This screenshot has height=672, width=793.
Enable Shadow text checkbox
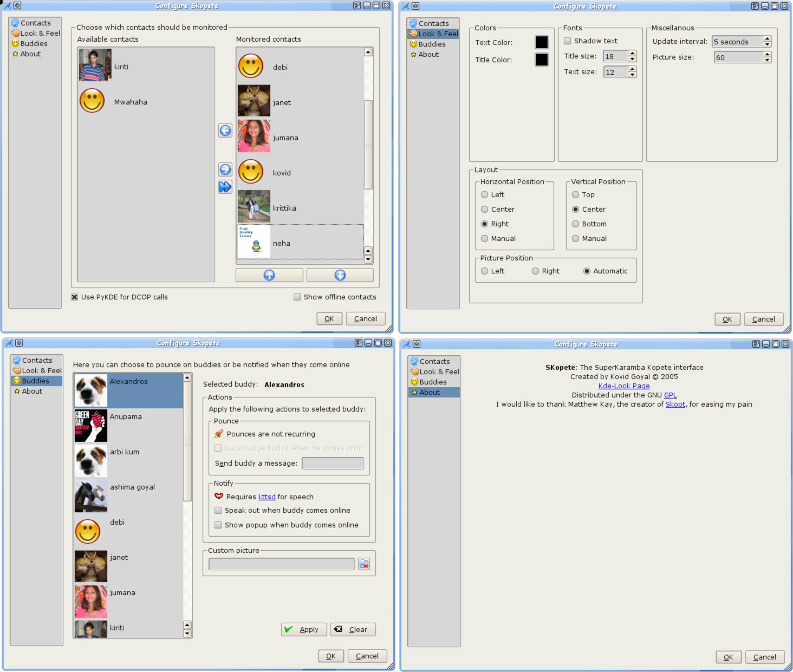point(567,41)
